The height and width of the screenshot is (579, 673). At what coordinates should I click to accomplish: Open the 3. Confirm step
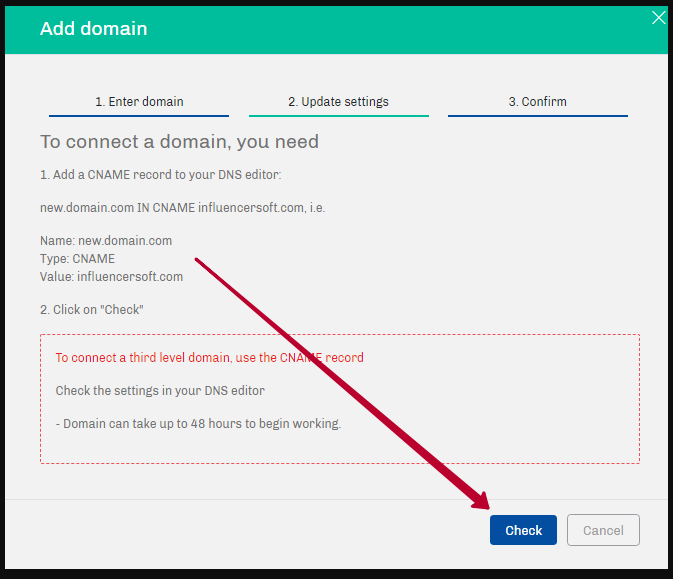(538, 102)
